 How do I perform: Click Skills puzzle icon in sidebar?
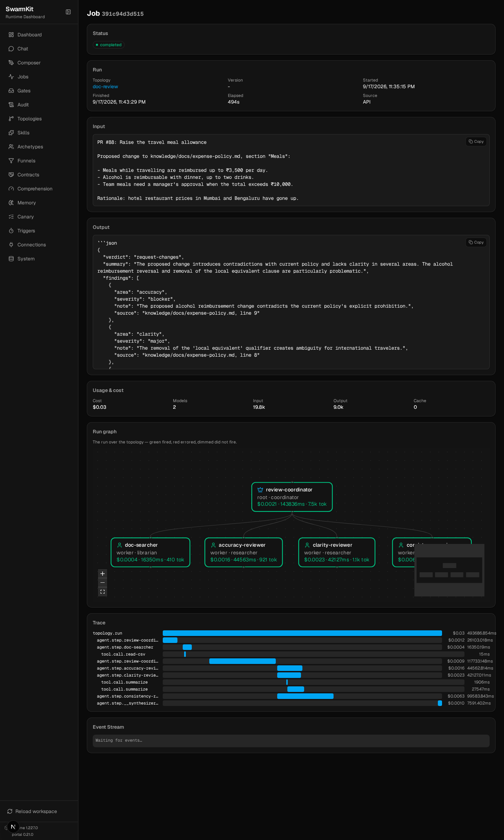pyautogui.click(x=11, y=133)
